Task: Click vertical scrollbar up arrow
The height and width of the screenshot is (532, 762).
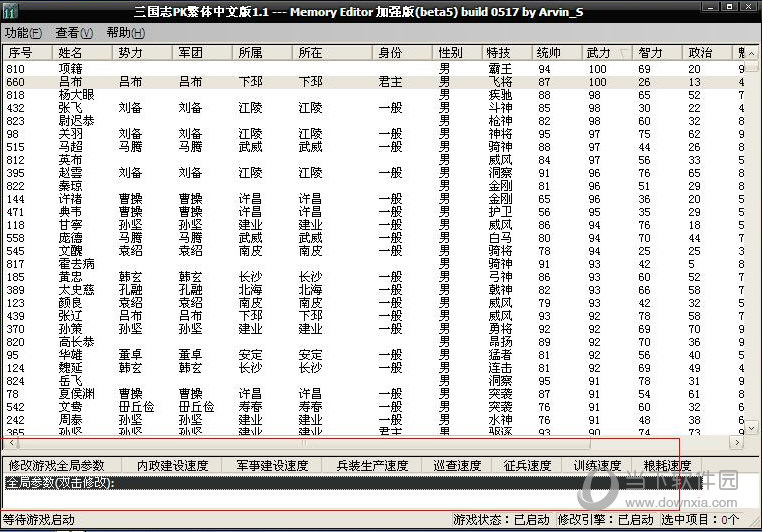Action: [x=752, y=53]
